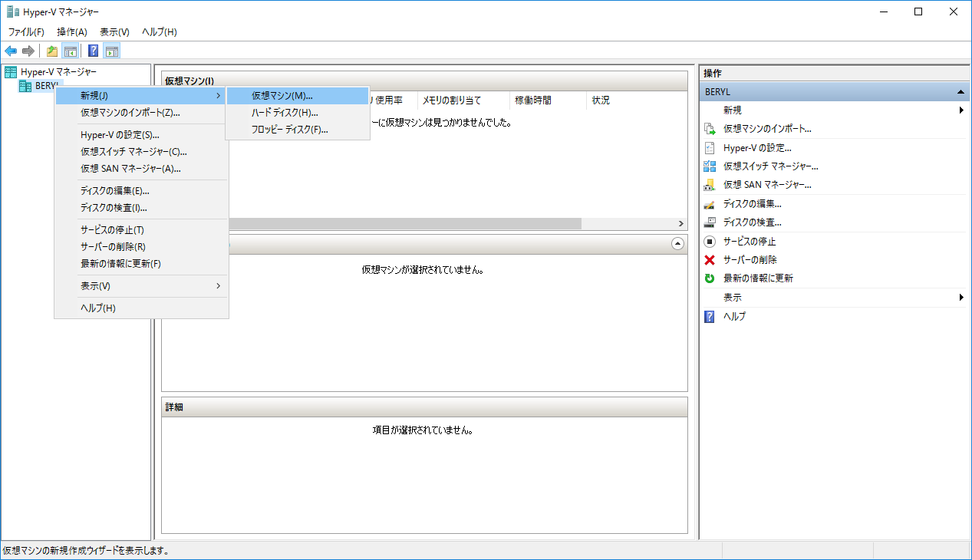Click 仮想スイッチ マネージャー icon in Actions pane

pos(710,166)
